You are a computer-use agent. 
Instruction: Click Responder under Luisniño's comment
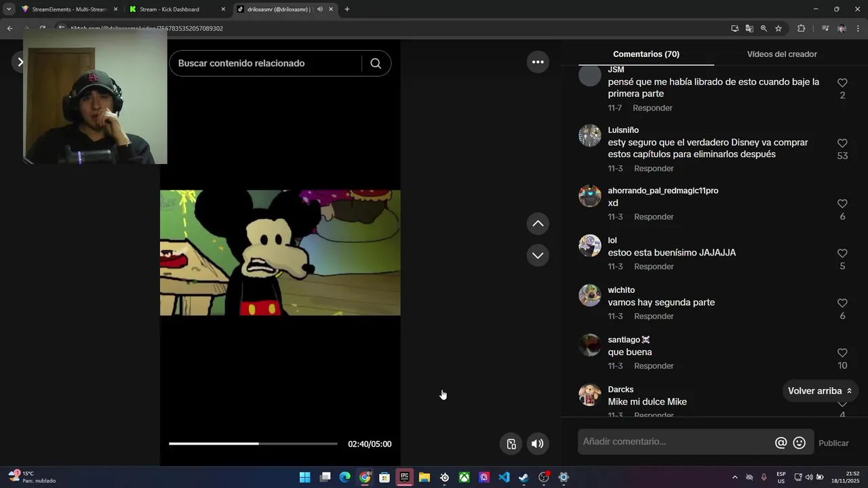point(654,169)
